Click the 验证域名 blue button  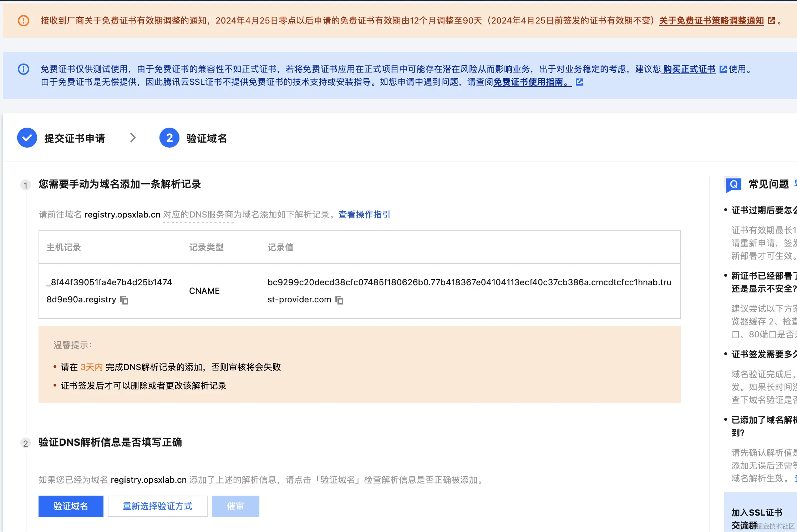71,506
